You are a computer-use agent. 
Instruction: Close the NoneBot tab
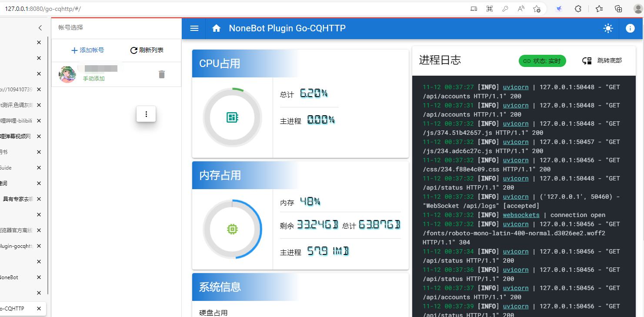[x=39, y=277]
